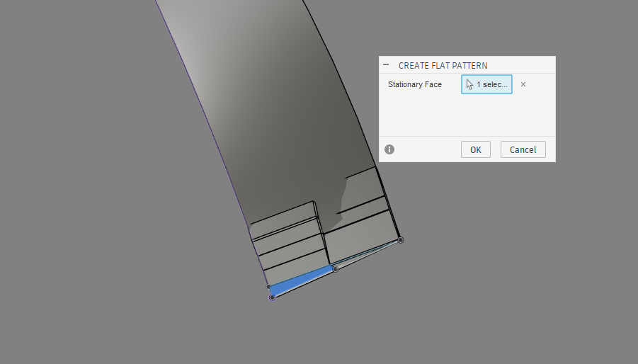Cancel the flat pattern dialog
The width and height of the screenshot is (638, 364).
tap(523, 149)
